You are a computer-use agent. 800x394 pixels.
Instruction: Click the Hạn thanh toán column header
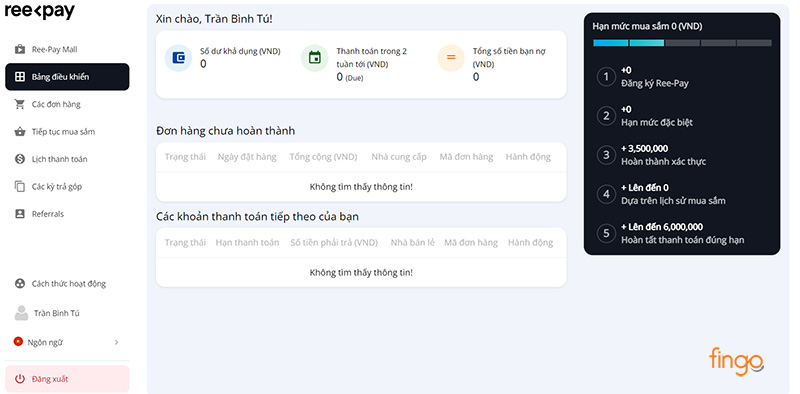(x=247, y=242)
